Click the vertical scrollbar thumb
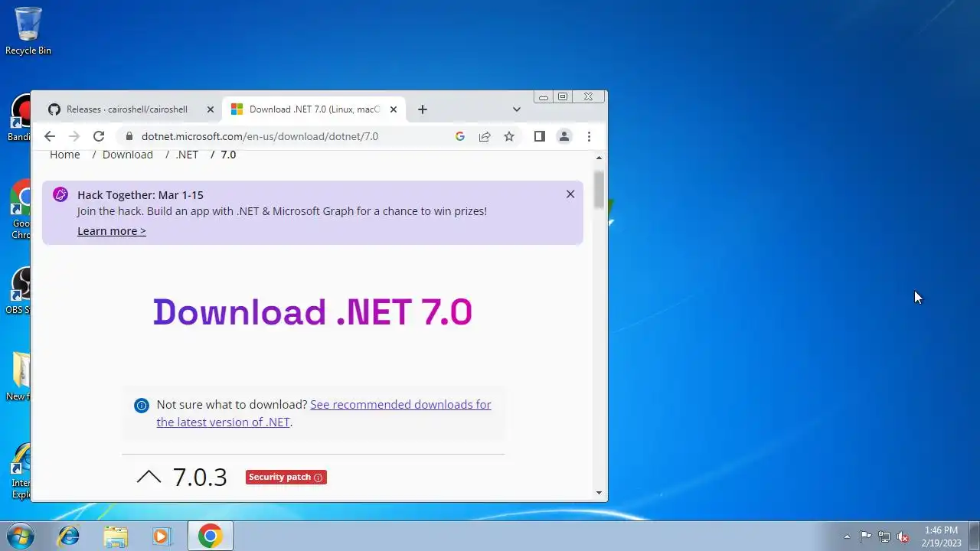980x551 pixels. click(x=599, y=189)
